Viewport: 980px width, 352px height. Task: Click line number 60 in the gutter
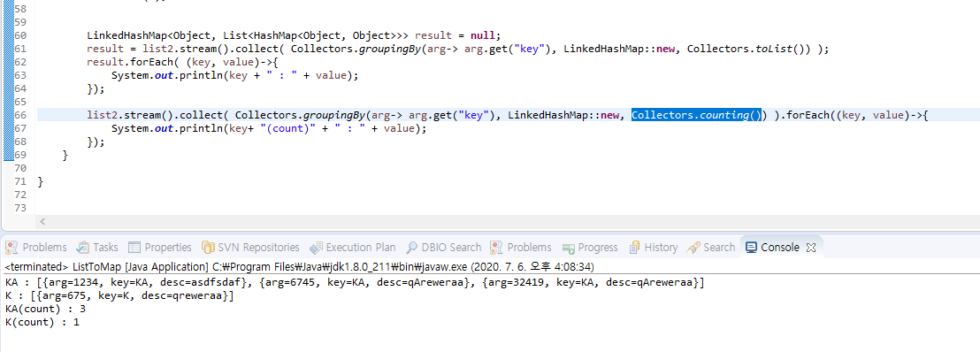20,35
